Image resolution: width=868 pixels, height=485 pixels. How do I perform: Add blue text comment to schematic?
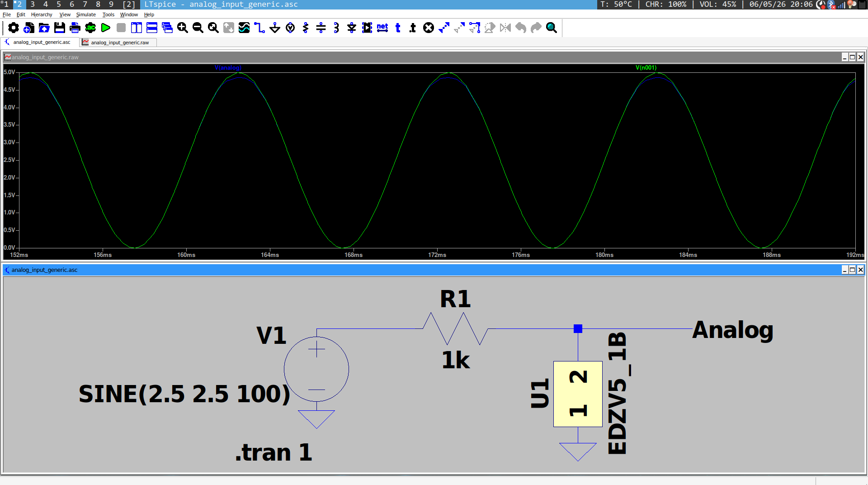(398, 28)
